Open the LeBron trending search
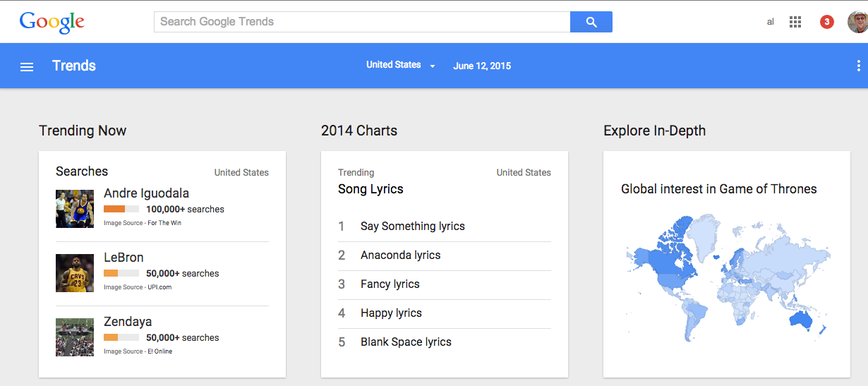The width and height of the screenshot is (868, 386). (123, 258)
